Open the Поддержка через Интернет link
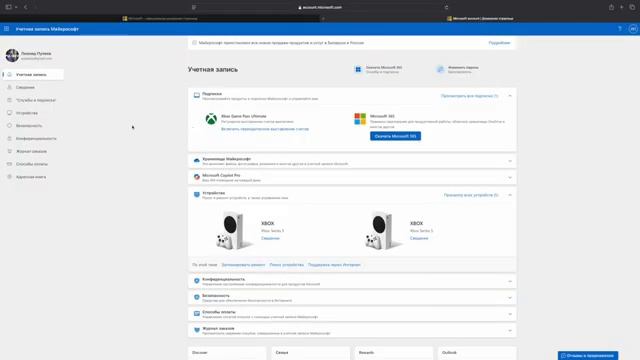Screen dimensions: 640x360 (334, 265)
